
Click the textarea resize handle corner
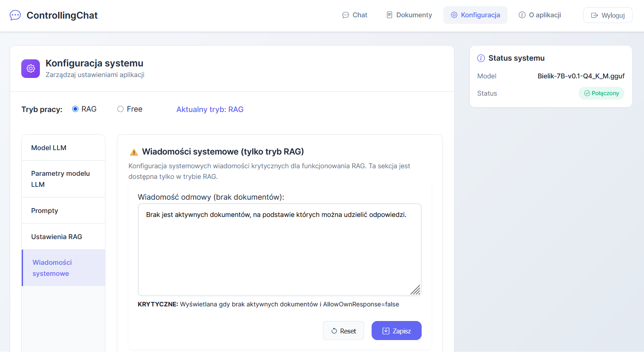coord(415,290)
